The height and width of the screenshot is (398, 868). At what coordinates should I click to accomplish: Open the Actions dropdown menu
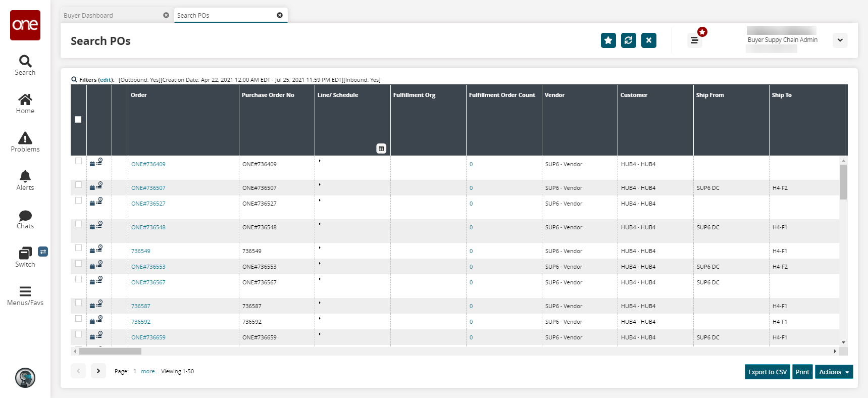pos(834,372)
